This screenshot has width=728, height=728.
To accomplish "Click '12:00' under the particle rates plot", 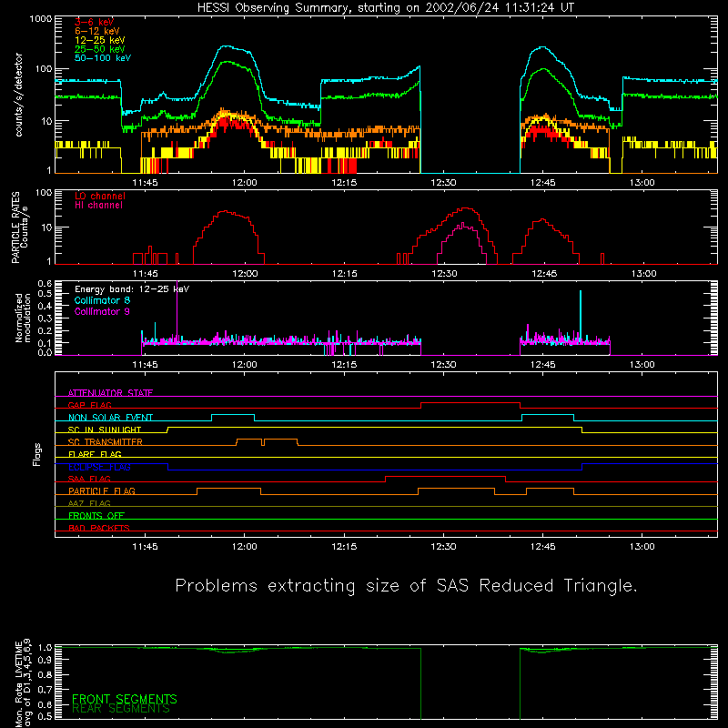I will [x=245, y=274].
